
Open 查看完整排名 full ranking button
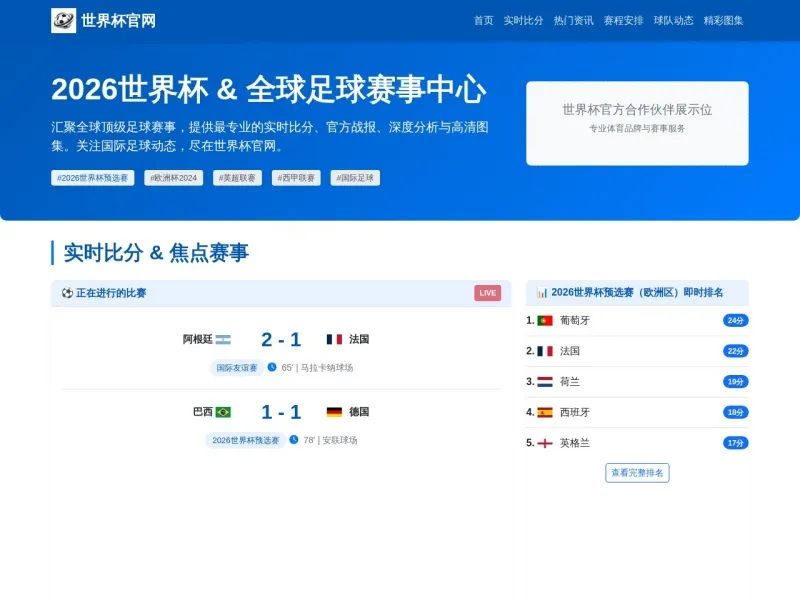637,472
